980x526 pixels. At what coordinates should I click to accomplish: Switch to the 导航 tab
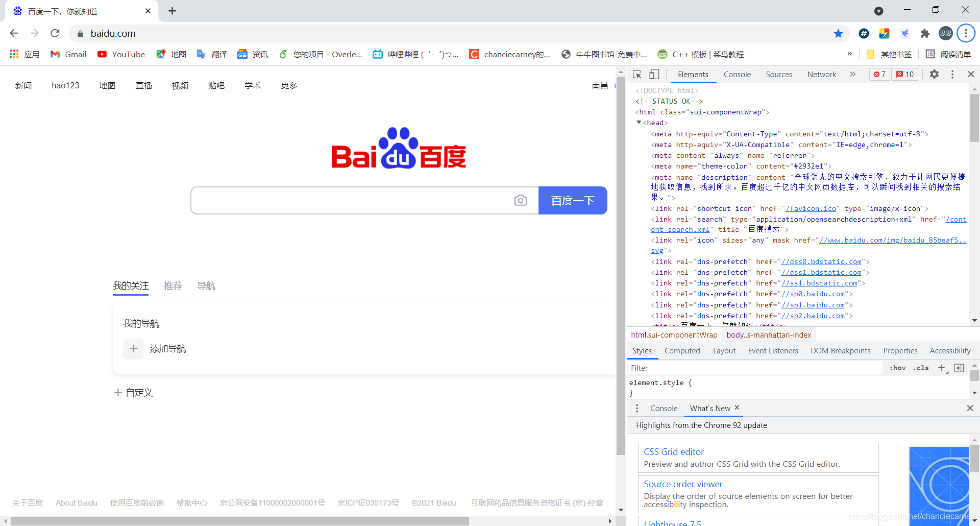(206, 286)
